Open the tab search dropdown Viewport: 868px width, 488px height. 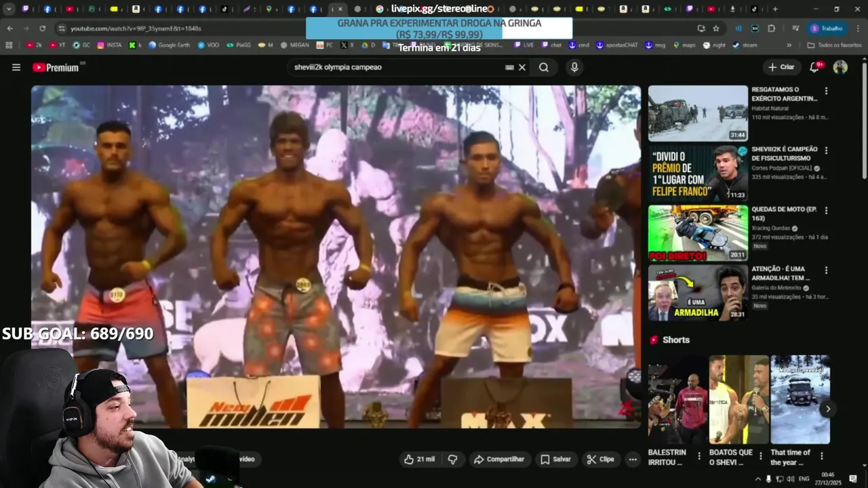[9, 9]
